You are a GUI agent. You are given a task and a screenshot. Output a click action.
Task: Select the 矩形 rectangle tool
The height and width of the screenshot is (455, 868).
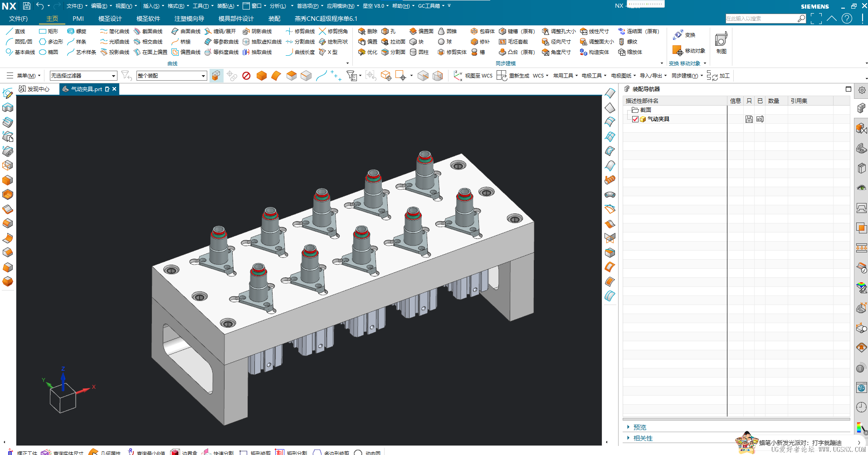tap(49, 31)
